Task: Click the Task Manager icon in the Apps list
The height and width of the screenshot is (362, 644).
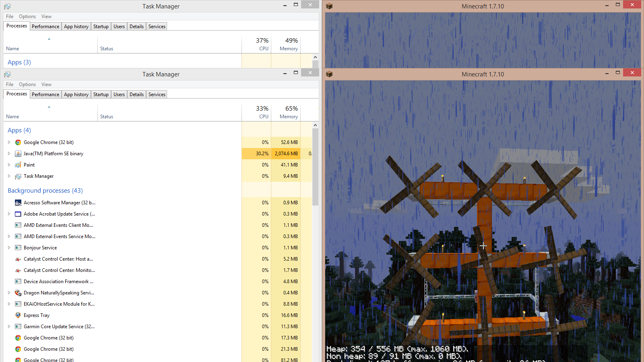Action: [18, 176]
